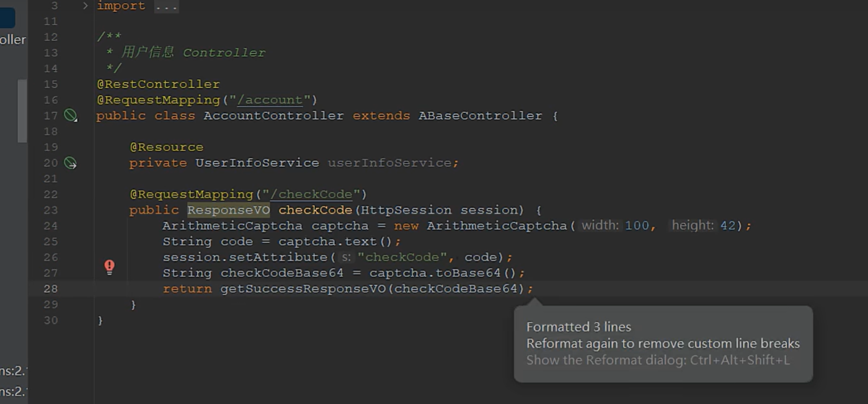The width and height of the screenshot is (868, 404).
Task: Click line number 28 in the gutter
Action: (x=51, y=289)
